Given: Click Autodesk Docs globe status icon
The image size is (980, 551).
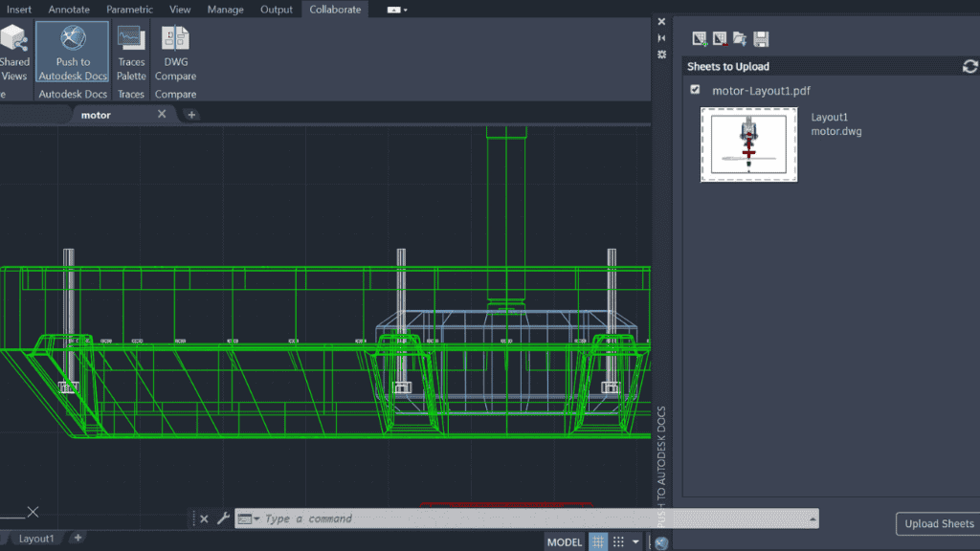Looking at the screenshot, I should (x=661, y=542).
